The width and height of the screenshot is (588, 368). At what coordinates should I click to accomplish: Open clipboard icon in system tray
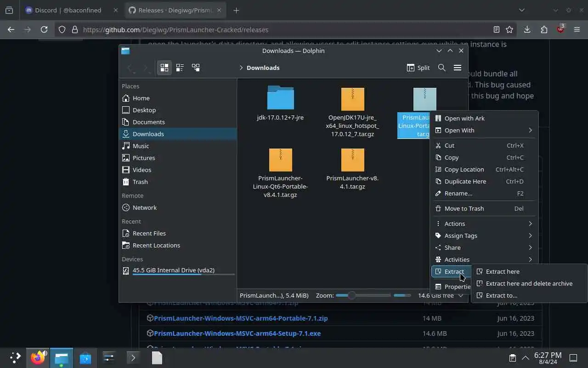(x=512, y=357)
